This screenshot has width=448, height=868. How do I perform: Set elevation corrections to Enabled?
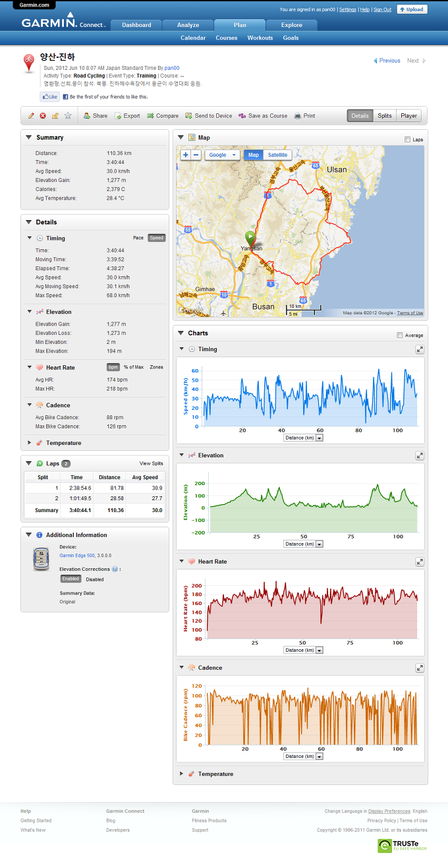[x=70, y=579]
